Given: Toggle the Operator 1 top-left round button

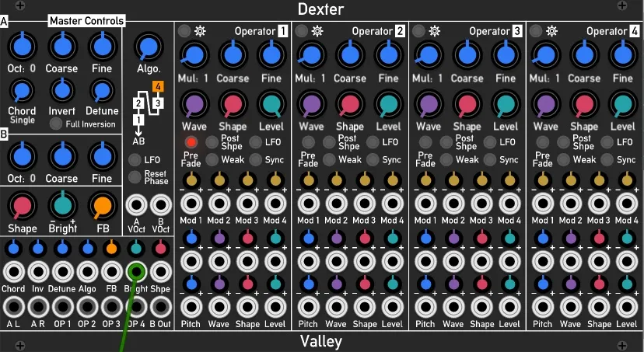Looking at the screenshot, I should coord(184,31).
